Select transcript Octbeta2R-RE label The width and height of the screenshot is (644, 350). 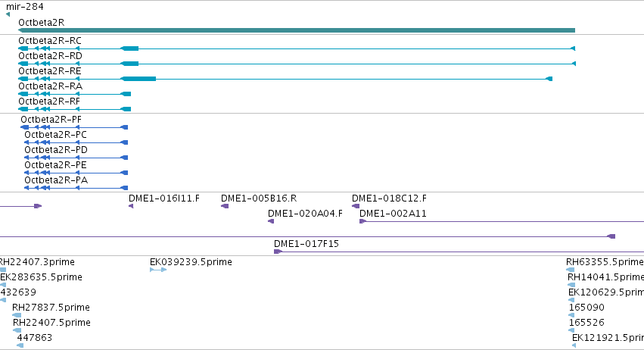pos(50,71)
